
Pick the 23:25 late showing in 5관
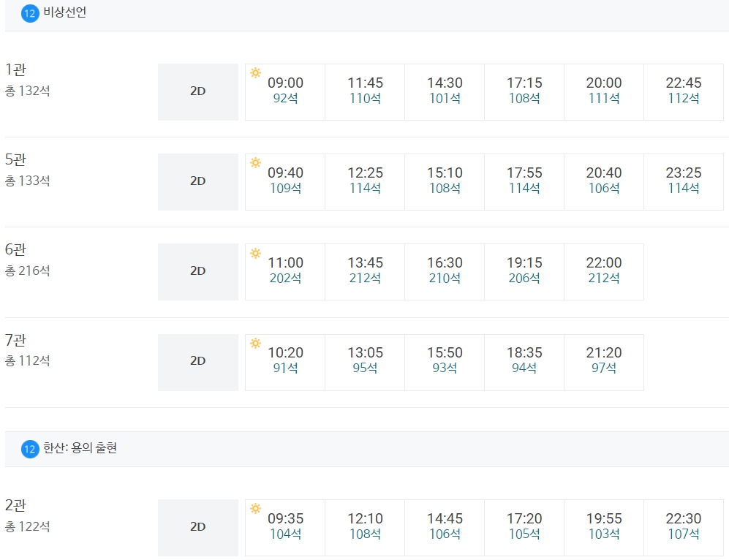click(684, 182)
